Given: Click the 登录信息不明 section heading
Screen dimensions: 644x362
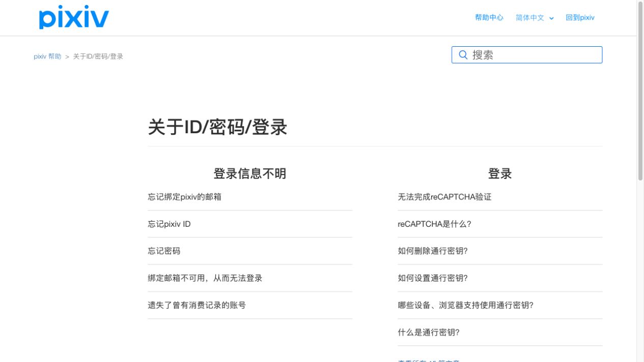Looking at the screenshot, I should [249, 173].
